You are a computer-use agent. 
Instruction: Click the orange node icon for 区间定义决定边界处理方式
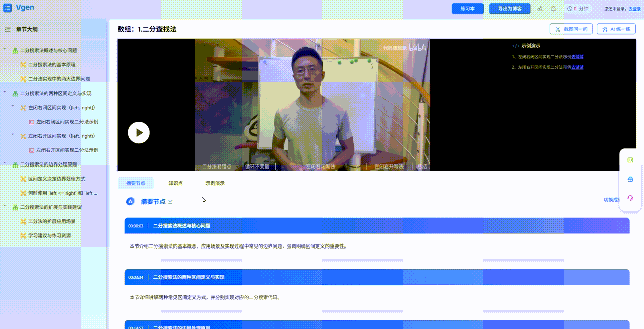point(23,179)
